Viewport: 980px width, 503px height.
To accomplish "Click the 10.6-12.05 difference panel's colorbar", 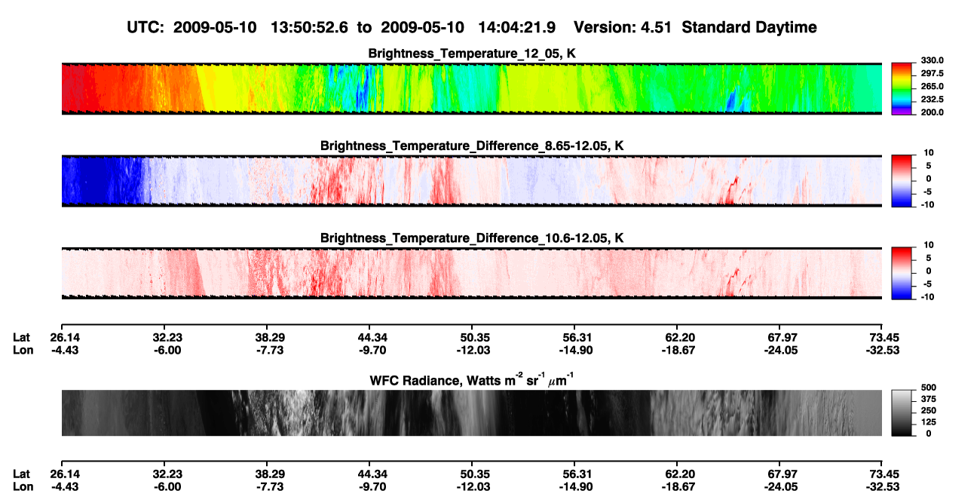I will tap(902, 273).
